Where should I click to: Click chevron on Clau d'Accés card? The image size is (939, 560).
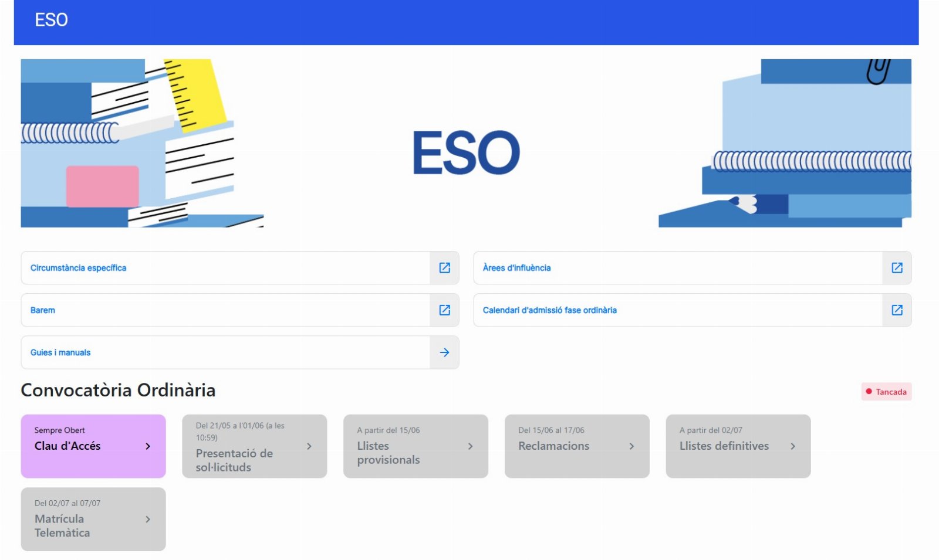(x=148, y=446)
